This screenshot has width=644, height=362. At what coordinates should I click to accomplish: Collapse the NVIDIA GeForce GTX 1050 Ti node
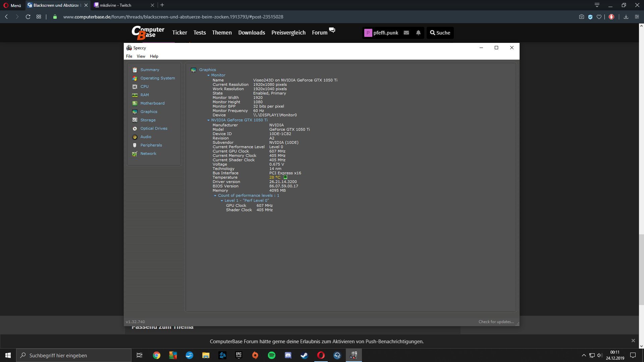[208, 120]
